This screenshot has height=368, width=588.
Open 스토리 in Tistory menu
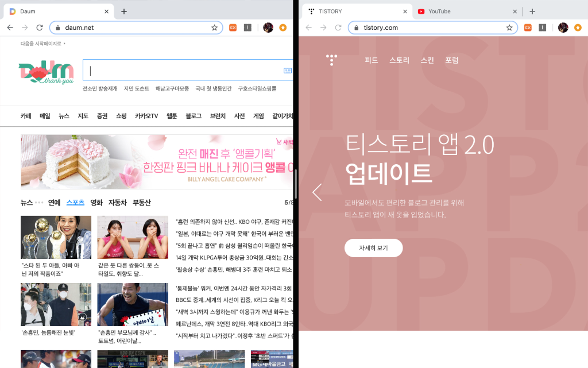[399, 60]
